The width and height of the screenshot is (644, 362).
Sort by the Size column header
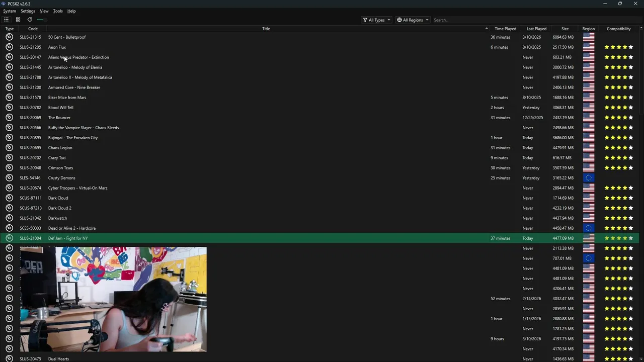pos(565,29)
